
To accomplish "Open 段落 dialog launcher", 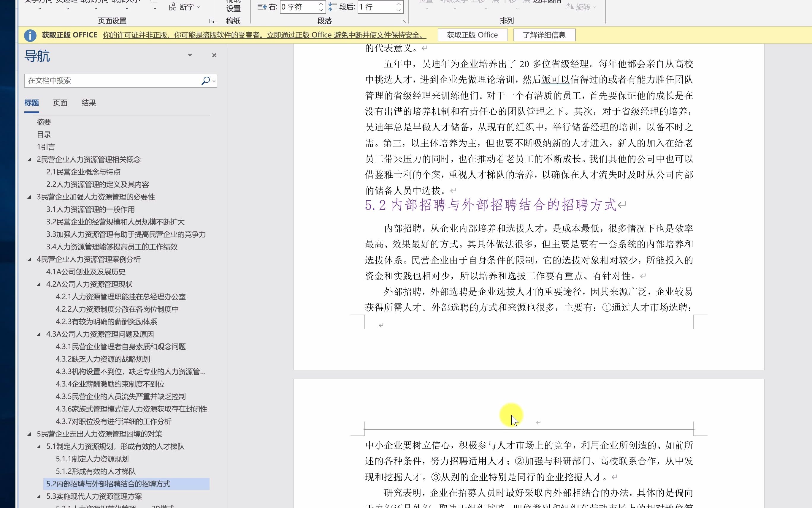I will [x=404, y=21].
